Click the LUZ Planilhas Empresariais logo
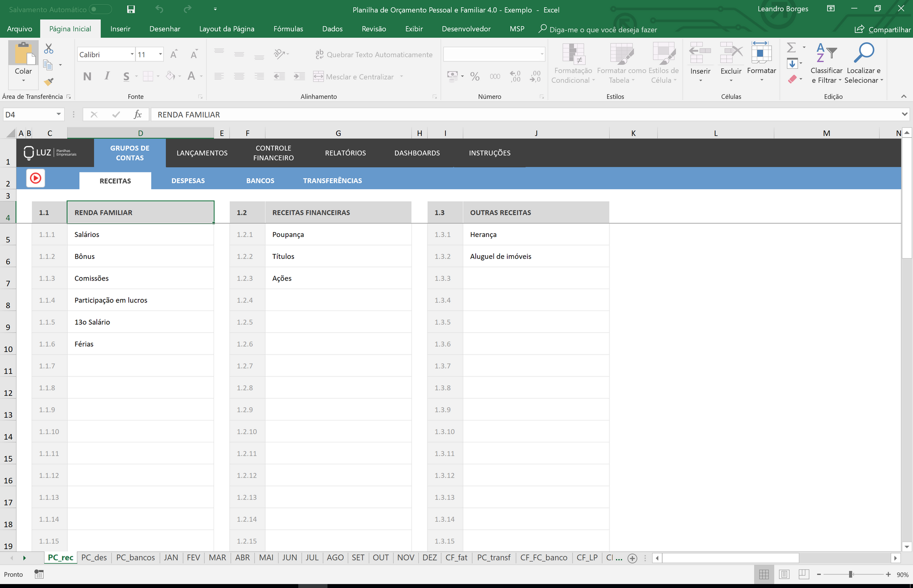The image size is (913, 588). (x=50, y=153)
